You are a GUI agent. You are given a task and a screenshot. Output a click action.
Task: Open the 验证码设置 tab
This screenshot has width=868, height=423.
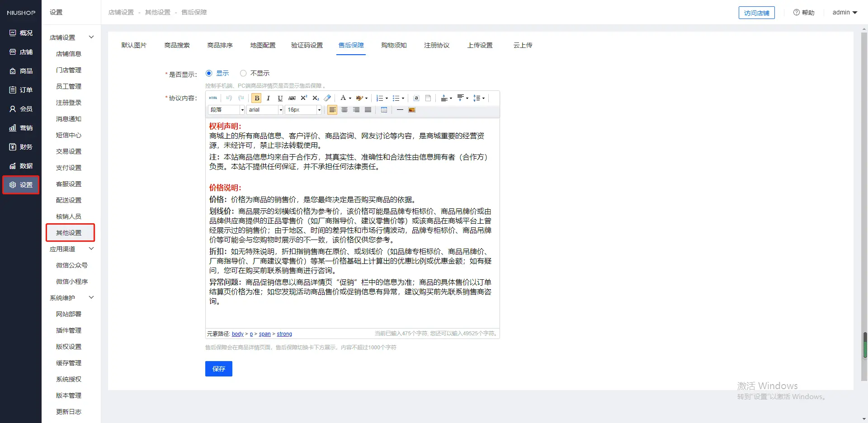coord(307,45)
